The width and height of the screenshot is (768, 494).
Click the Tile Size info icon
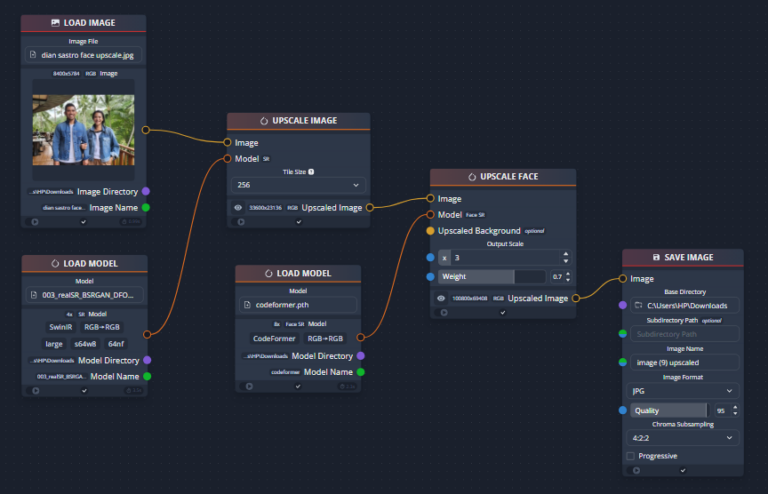[311, 171]
